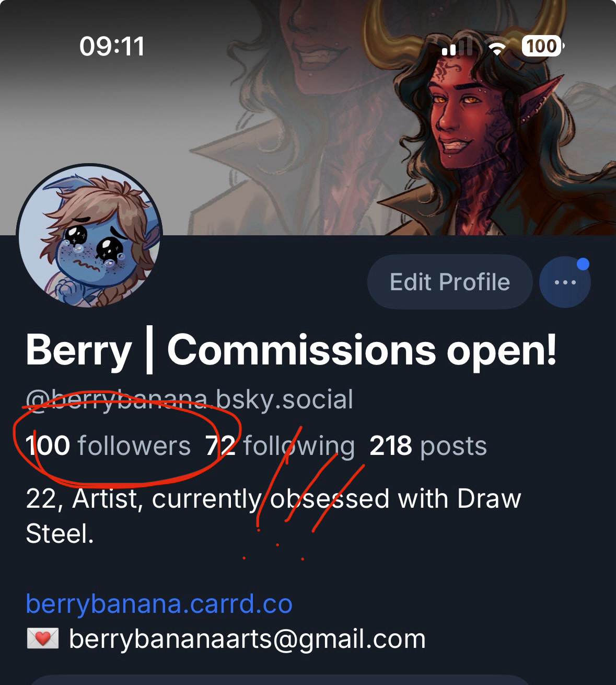Tap the 09:11 clock in status bar
The width and height of the screenshot is (616, 685).
(x=112, y=47)
